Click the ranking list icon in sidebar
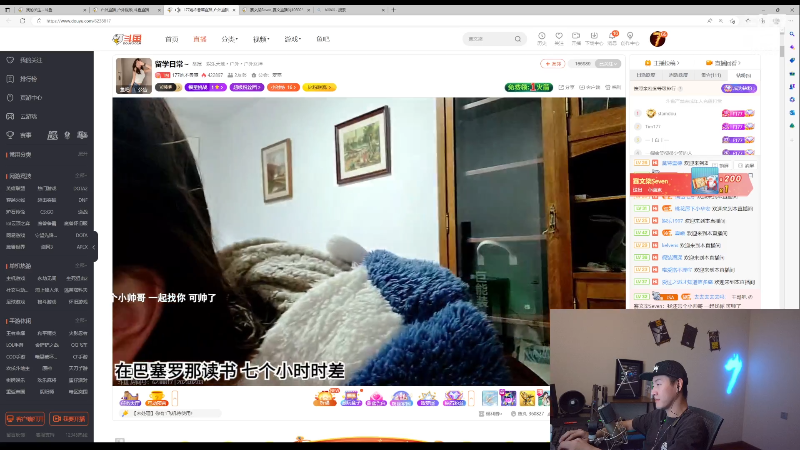800x450 pixels. [x=10, y=79]
